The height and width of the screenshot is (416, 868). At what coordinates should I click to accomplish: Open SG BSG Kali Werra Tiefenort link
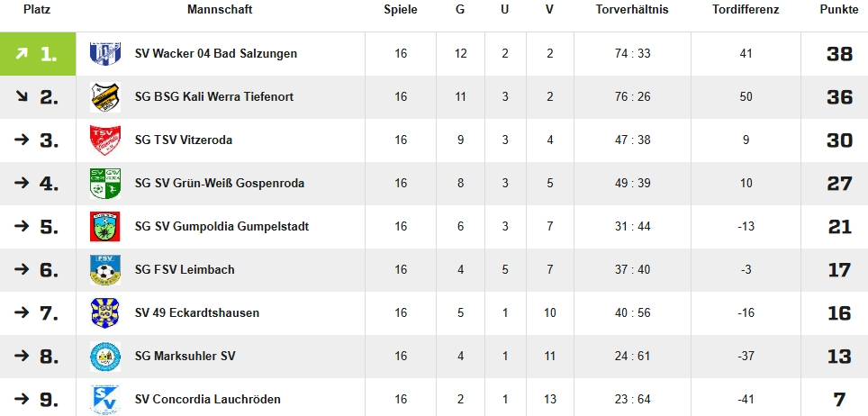(214, 97)
